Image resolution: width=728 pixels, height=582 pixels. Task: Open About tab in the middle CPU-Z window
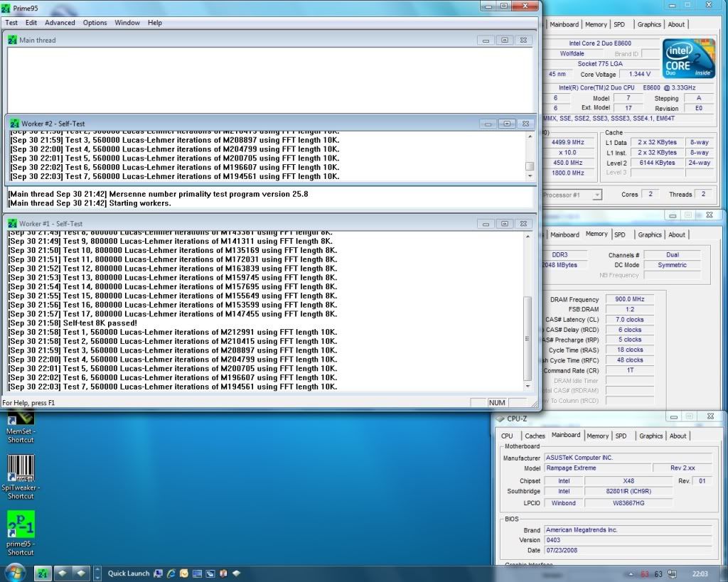click(x=677, y=235)
